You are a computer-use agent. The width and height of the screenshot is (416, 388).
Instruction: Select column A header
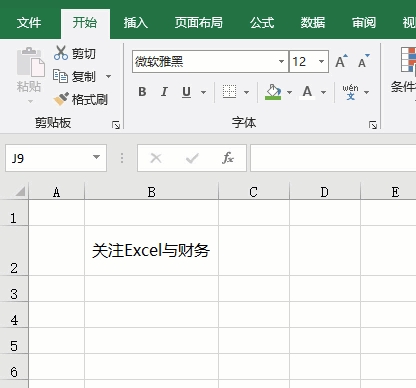pos(57,192)
